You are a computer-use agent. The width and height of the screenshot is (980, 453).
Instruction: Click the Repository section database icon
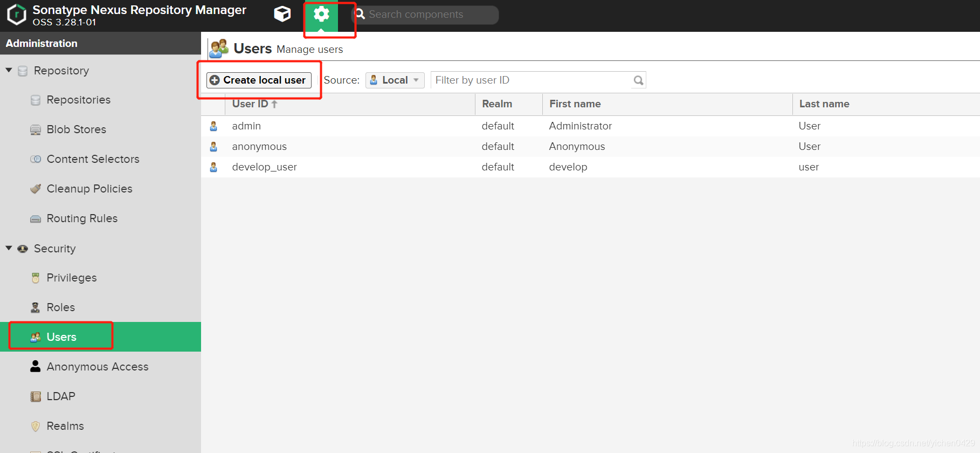tap(23, 71)
